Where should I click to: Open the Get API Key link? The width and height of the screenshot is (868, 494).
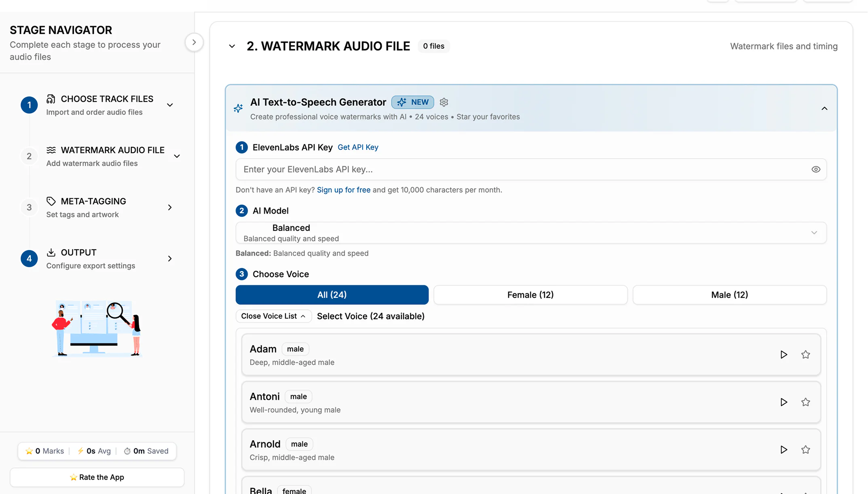[x=358, y=147]
